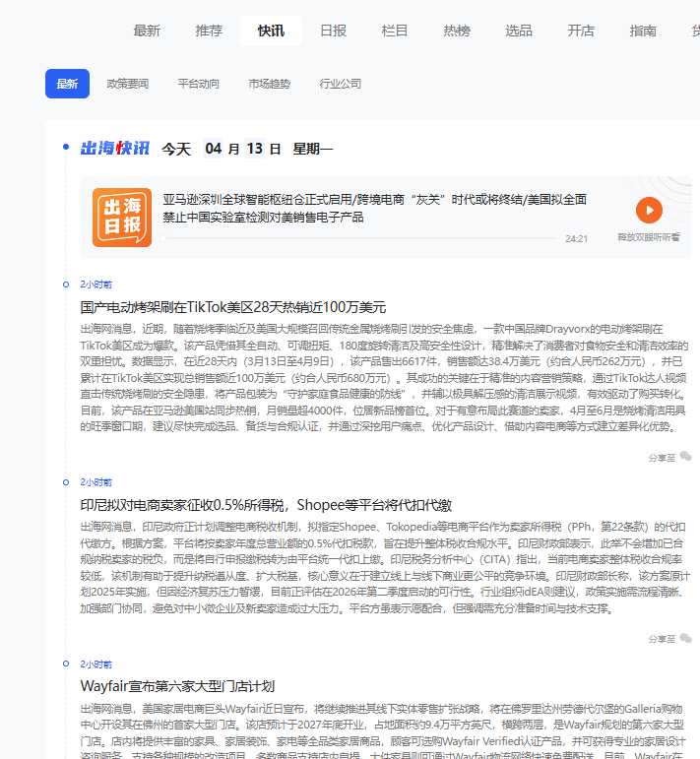Filter news by 政策要闻
This screenshot has width=700, height=759.
128,84
